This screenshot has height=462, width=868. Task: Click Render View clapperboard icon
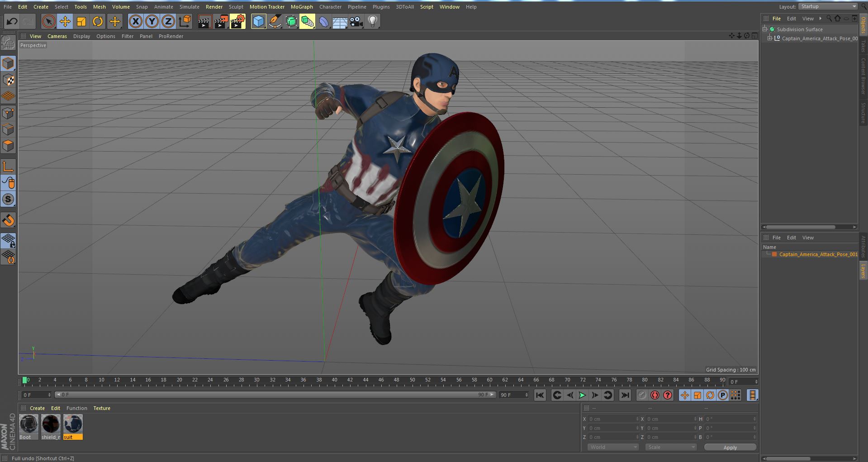(204, 21)
